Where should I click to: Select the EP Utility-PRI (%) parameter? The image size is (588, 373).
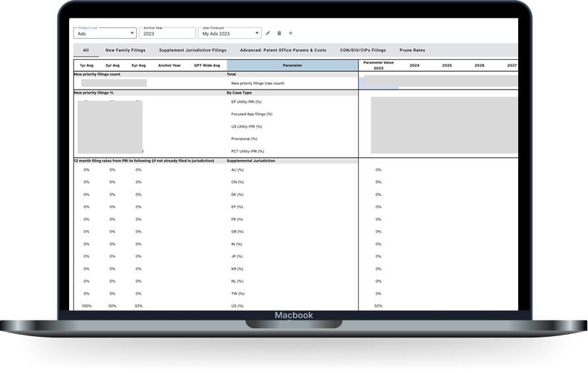click(246, 102)
